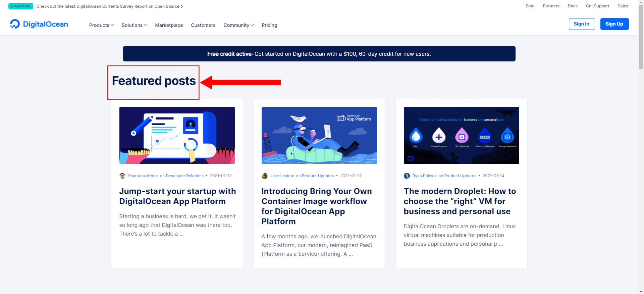Expand the Products dropdown menu

coord(101,25)
